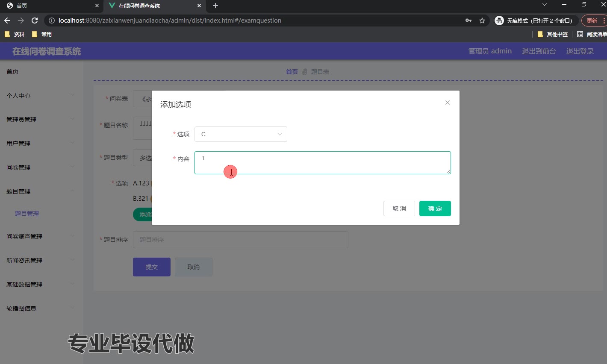
Task: Open the 常用 bookmark folder
Action: pos(42,34)
